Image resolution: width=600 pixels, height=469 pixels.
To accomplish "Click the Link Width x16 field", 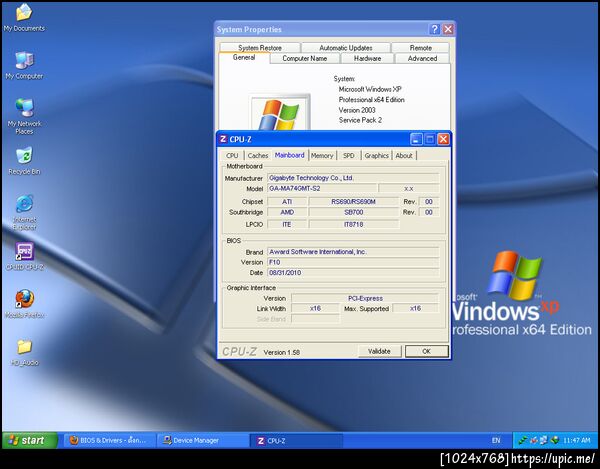I will tap(315, 308).
